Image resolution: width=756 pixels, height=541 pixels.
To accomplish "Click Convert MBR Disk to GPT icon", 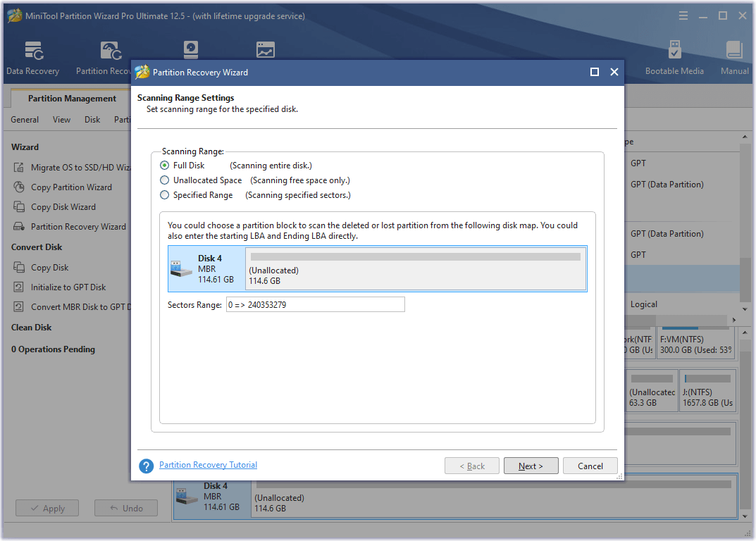I will [x=18, y=306].
